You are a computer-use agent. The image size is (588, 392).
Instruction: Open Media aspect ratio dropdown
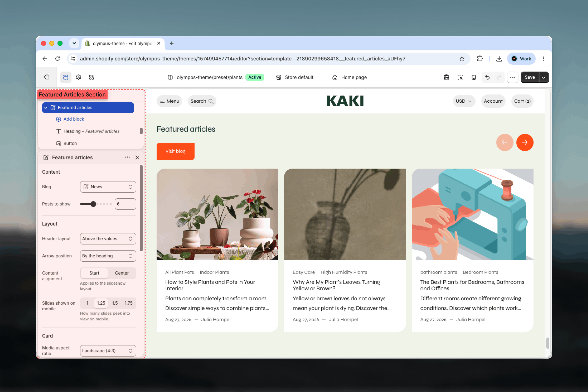tap(108, 351)
